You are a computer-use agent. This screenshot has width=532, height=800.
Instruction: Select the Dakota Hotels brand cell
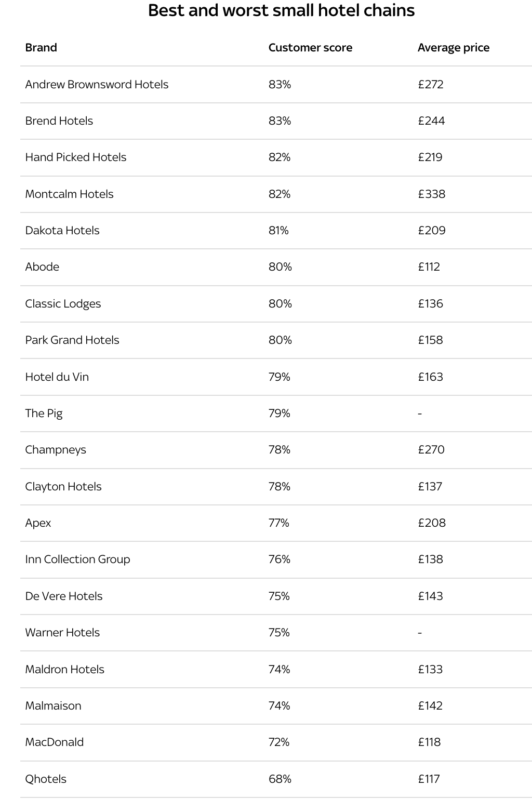(62, 231)
